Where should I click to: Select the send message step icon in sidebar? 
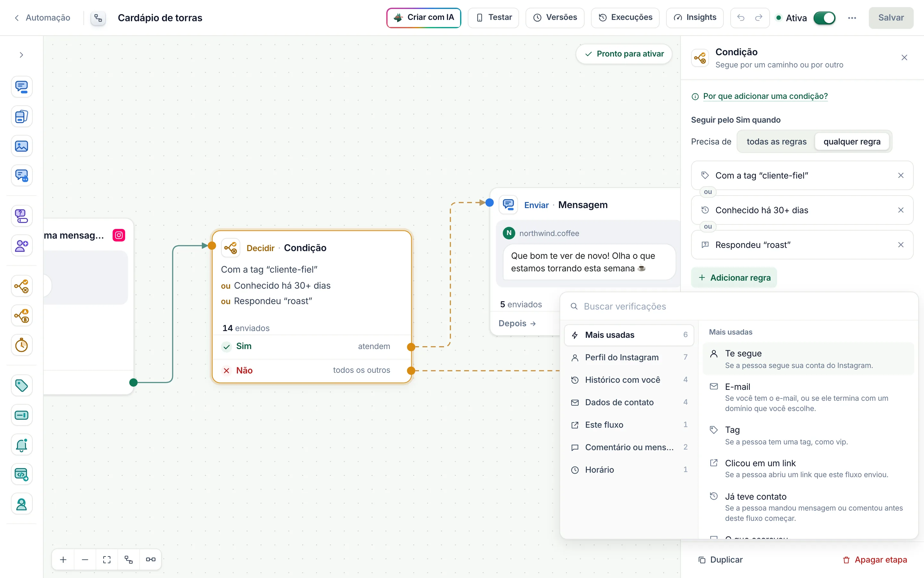click(21, 87)
